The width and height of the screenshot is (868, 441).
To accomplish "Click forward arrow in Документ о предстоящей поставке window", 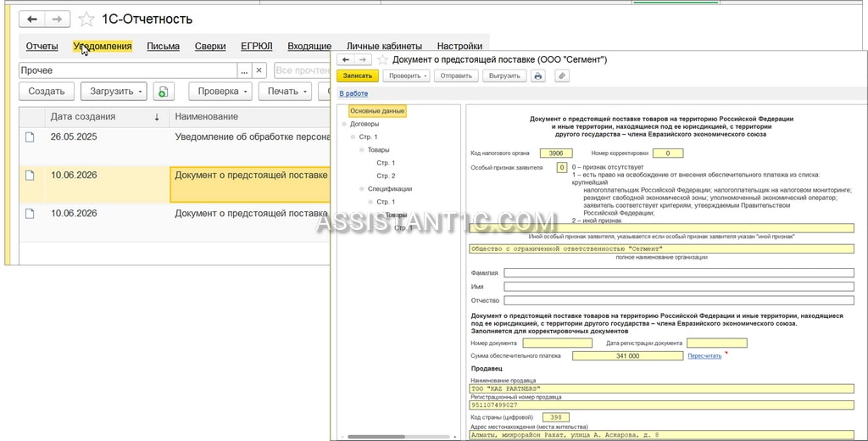I will [363, 59].
